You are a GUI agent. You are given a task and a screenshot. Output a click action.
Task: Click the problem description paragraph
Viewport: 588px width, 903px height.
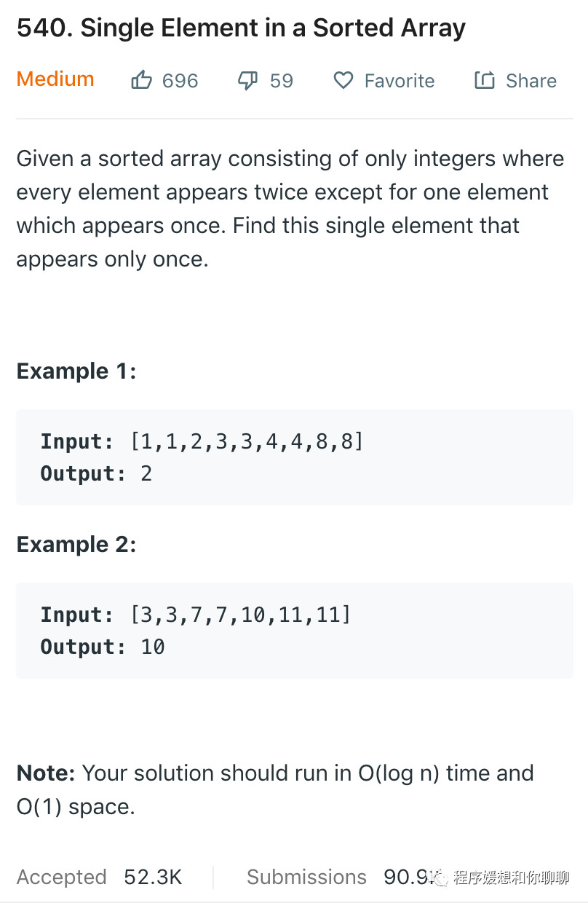pos(291,209)
